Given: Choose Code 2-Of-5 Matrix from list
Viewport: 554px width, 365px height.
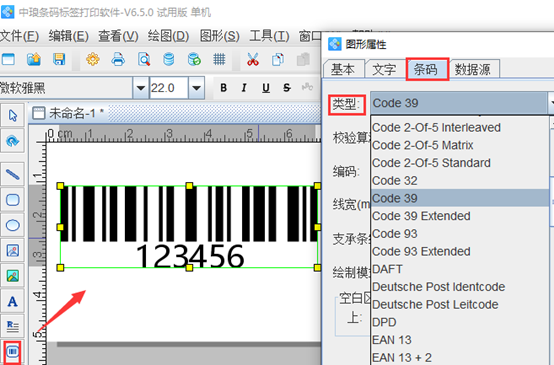Looking at the screenshot, I should (460, 145).
